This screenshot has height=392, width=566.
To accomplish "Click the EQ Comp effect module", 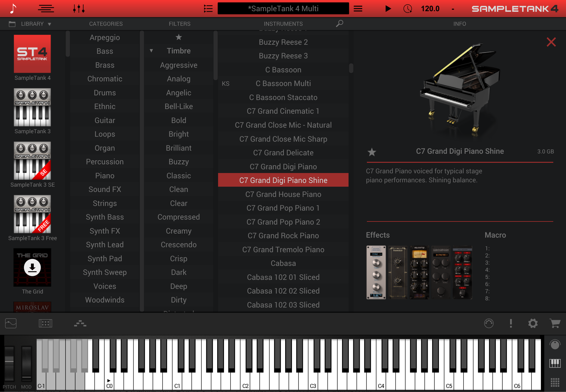I will coord(419,272).
